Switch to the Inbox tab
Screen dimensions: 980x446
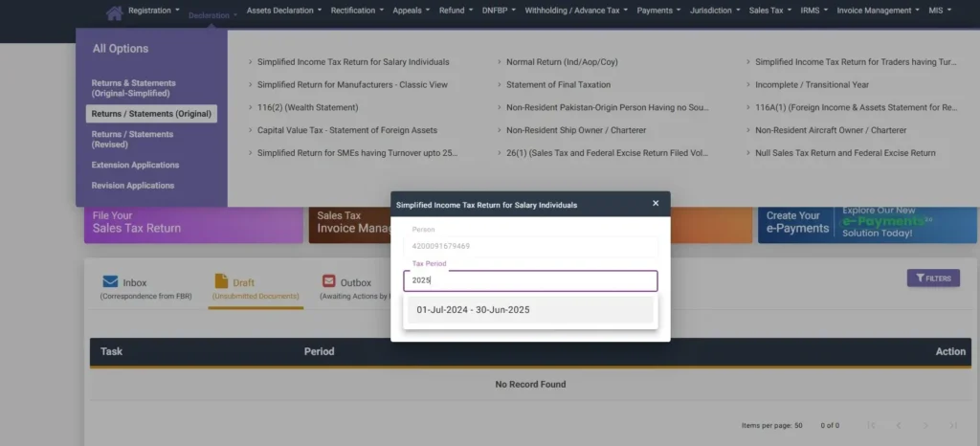(145, 288)
